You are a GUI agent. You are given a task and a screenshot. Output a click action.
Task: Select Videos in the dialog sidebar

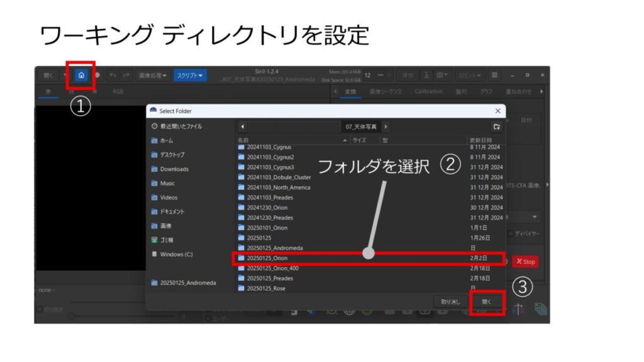click(x=164, y=197)
